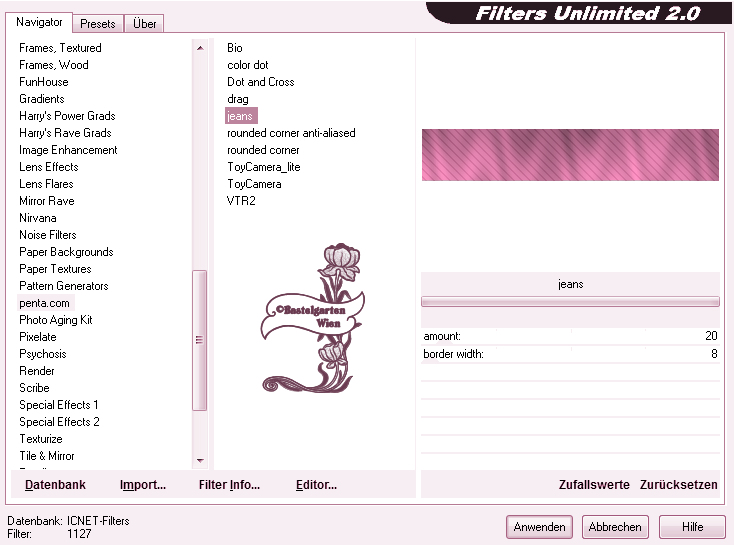
Task: Cancel with the Abbrechen button
Action: (x=615, y=527)
